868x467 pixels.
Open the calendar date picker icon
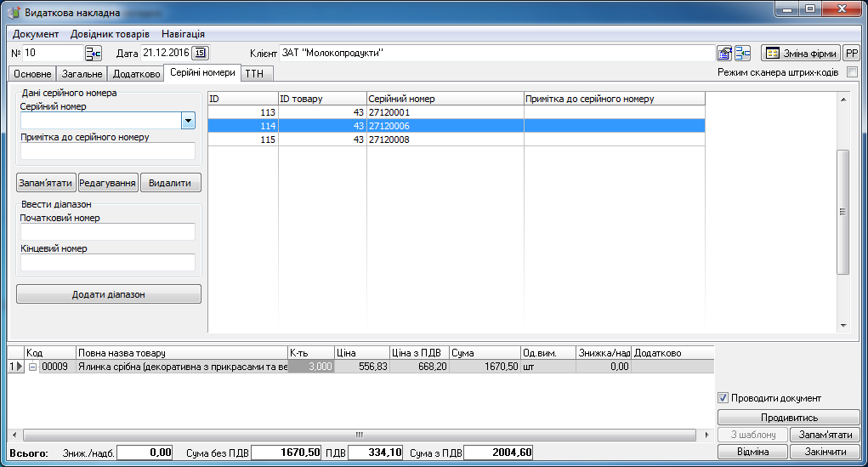click(x=200, y=53)
